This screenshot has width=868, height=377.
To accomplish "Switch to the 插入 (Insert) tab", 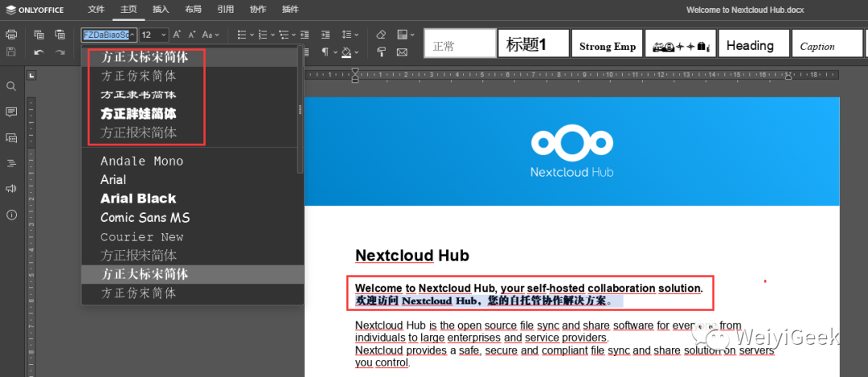I will [161, 10].
